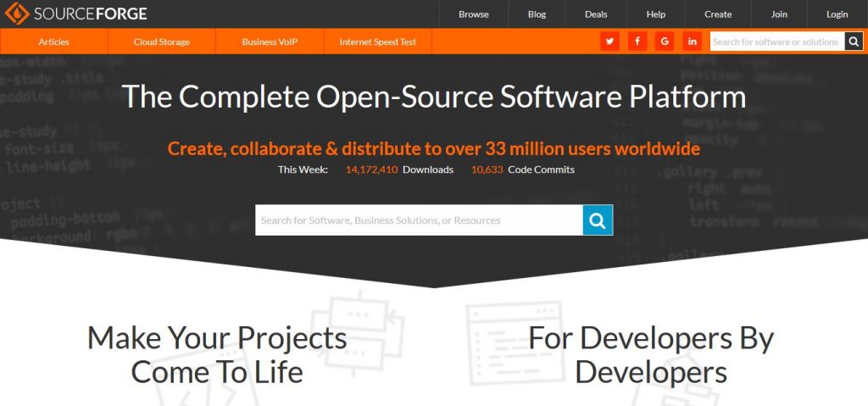Click 'Make Your Projects Come To Life' heading
Image resolution: width=868 pixels, height=406 pixels.
tap(217, 354)
